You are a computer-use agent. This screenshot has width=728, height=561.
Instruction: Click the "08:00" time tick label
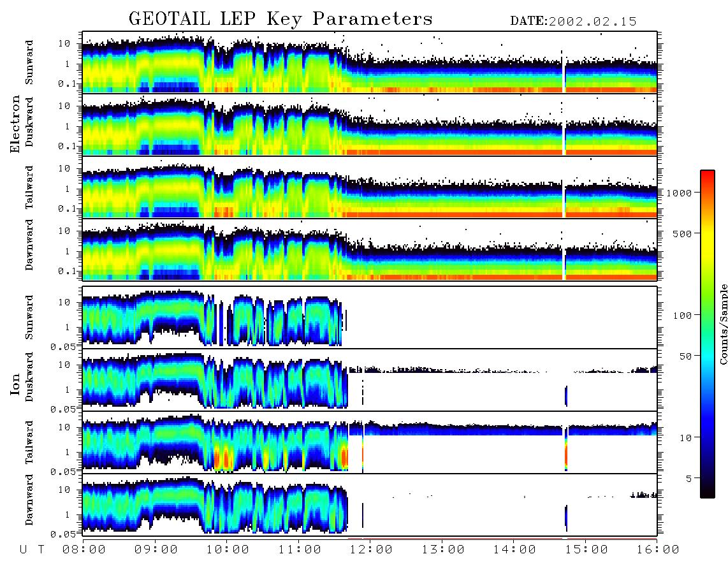[84, 550]
